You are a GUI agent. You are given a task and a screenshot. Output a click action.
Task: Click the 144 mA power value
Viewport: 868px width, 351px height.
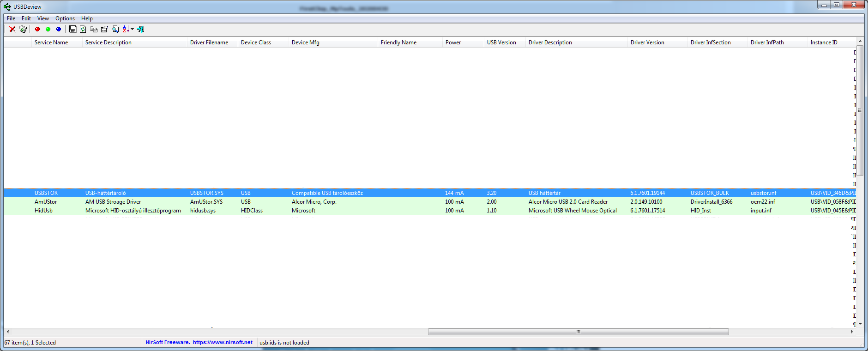(x=454, y=193)
